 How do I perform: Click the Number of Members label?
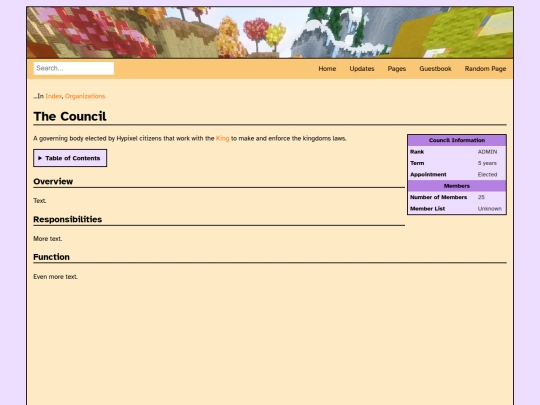(438, 197)
